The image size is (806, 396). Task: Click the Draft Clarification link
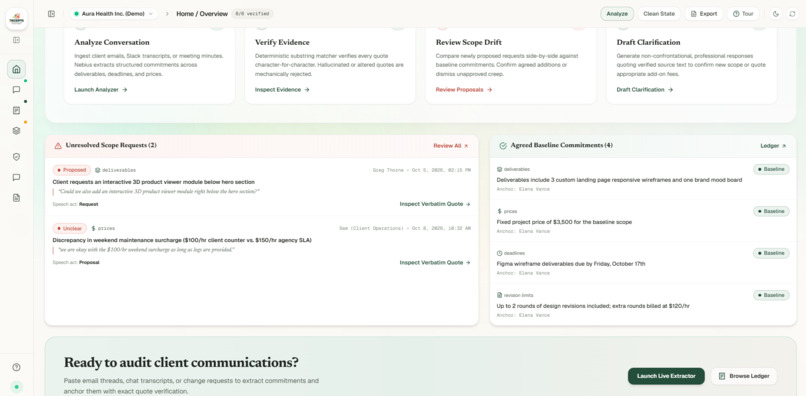tap(645, 89)
